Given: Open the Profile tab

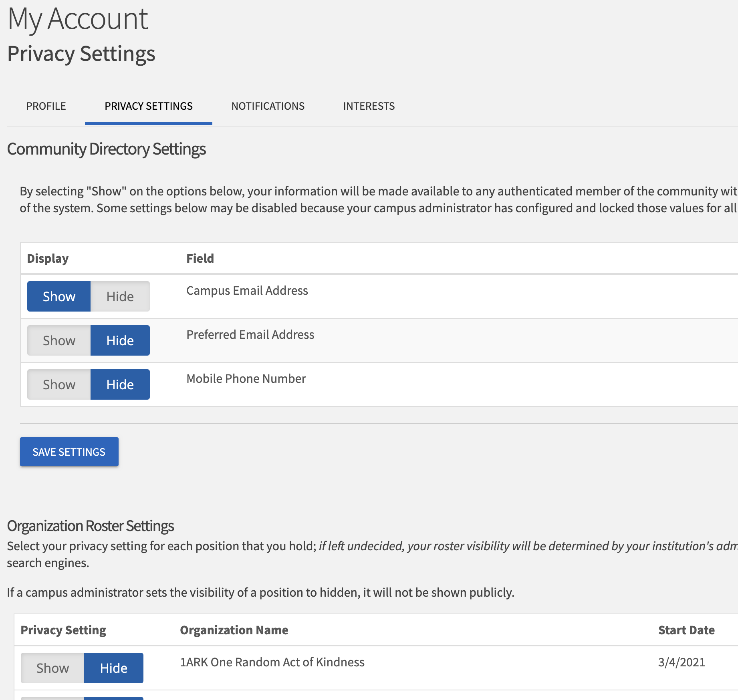Looking at the screenshot, I should [x=46, y=106].
